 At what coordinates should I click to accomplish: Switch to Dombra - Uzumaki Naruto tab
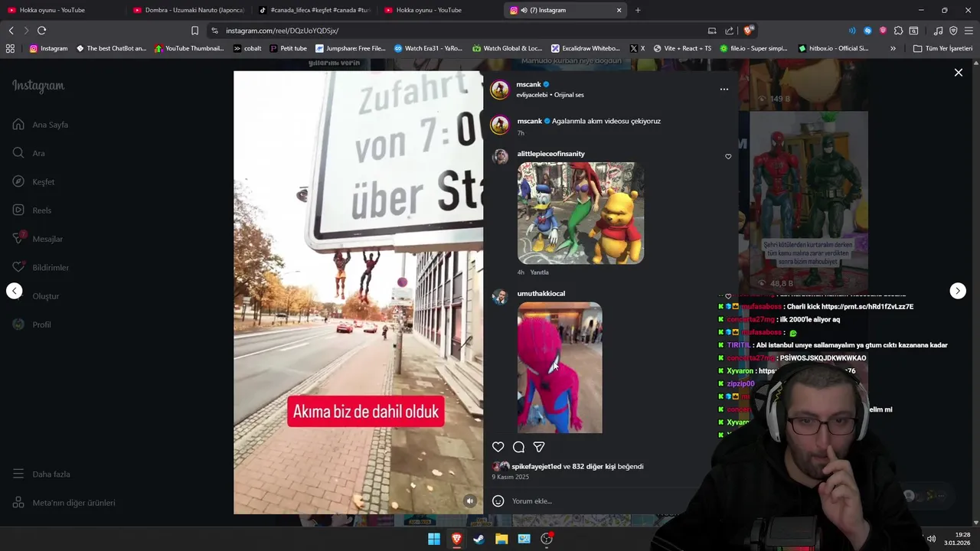coord(189,10)
